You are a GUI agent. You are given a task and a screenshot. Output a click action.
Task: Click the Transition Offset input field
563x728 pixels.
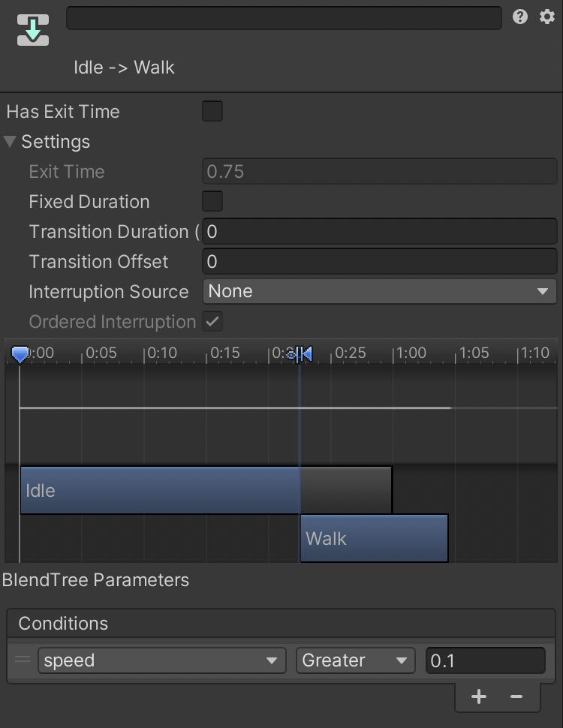pyautogui.click(x=379, y=261)
